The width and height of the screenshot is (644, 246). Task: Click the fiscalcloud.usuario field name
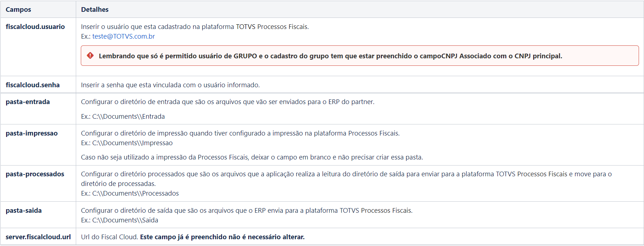click(x=35, y=27)
